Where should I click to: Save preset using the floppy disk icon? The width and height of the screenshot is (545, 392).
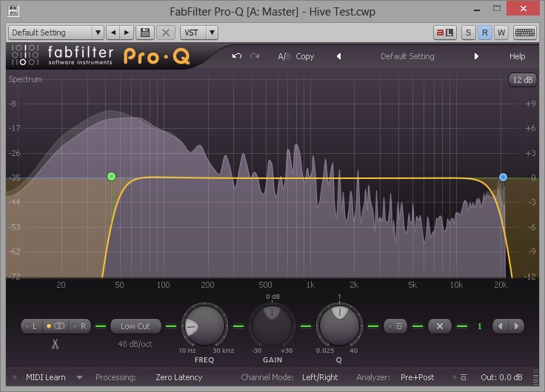click(145, 33)
